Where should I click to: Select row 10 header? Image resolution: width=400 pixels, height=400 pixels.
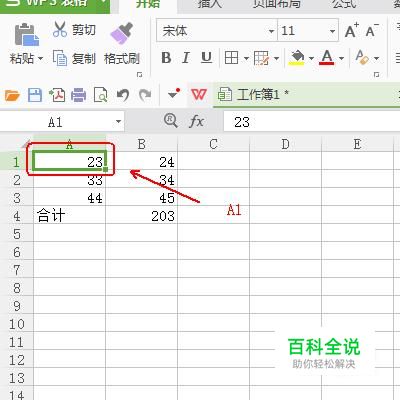(16, 324)
